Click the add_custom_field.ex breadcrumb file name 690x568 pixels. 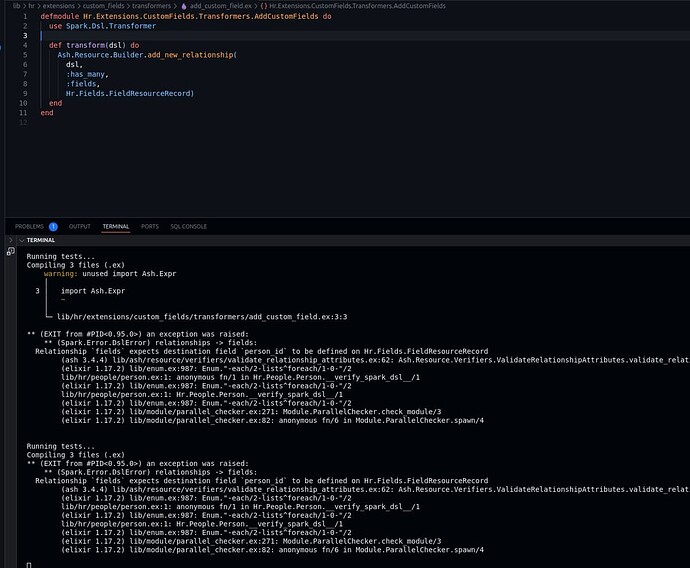[220, 6]
